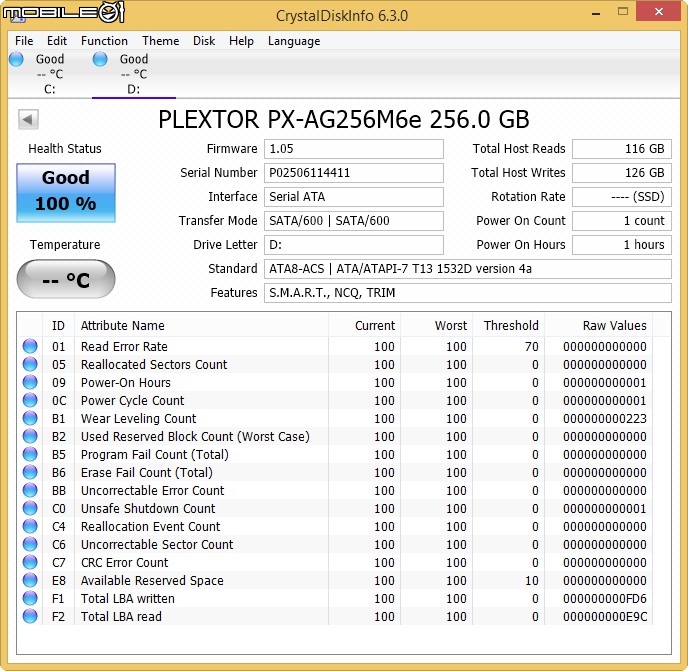This screenshot has height=671, width=688.
Task: Maximize the CrystalDiskInfo window
Action: tap(623, 12)
